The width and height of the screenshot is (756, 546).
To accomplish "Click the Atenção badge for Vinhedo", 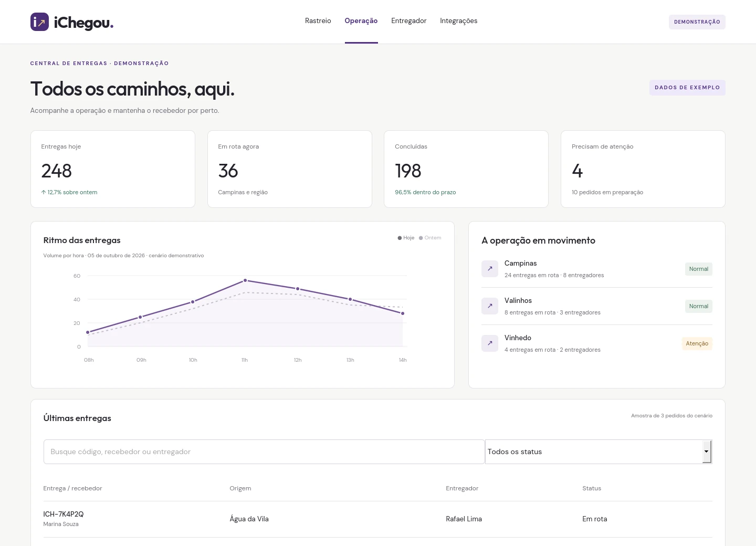I will click(697, 343).
